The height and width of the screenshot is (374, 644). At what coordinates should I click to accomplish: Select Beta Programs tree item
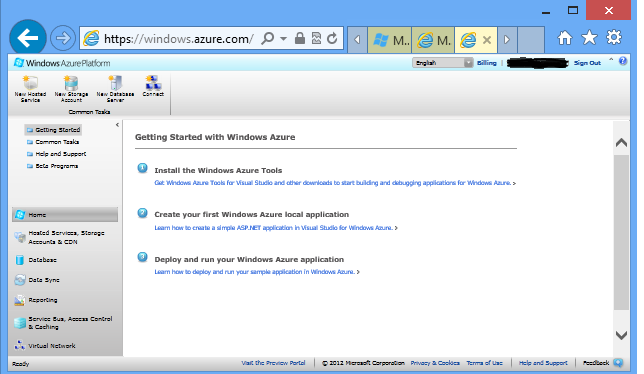click(x=53, y=166)
